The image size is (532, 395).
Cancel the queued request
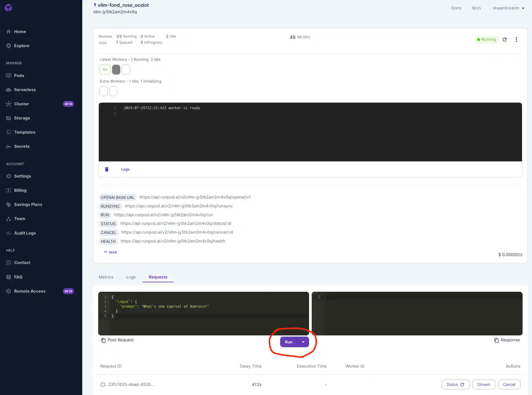coord(509,384)
